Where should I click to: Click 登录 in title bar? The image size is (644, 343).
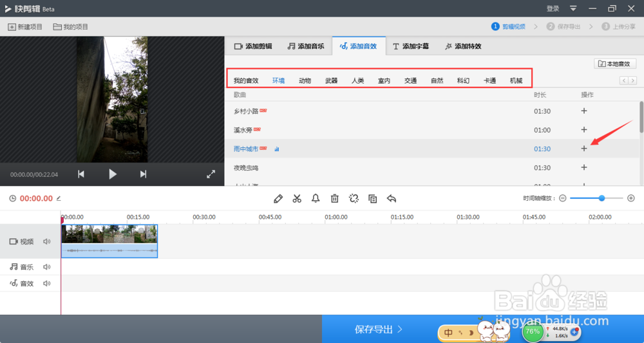(553, 8)
